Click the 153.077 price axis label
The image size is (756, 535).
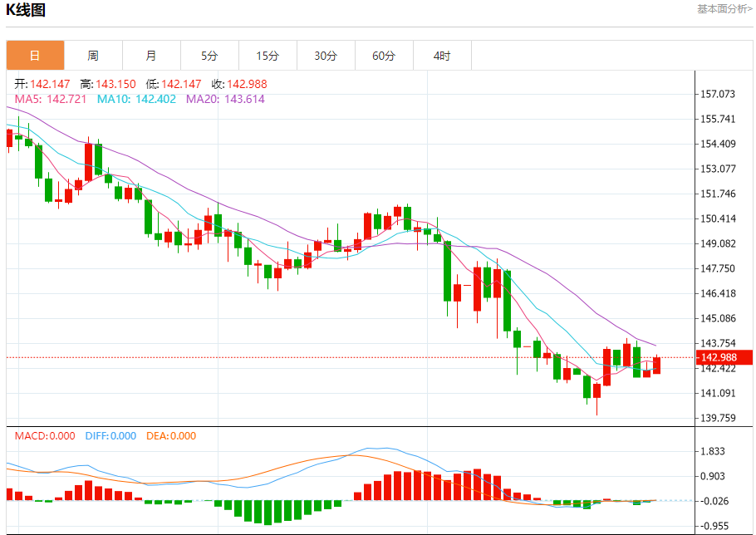pos(718,169)
